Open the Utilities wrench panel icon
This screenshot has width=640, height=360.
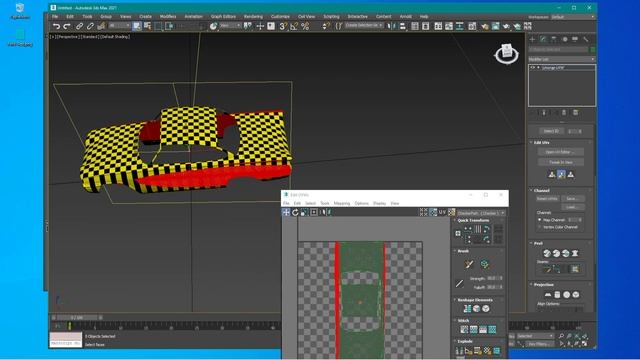pos(586,39)
